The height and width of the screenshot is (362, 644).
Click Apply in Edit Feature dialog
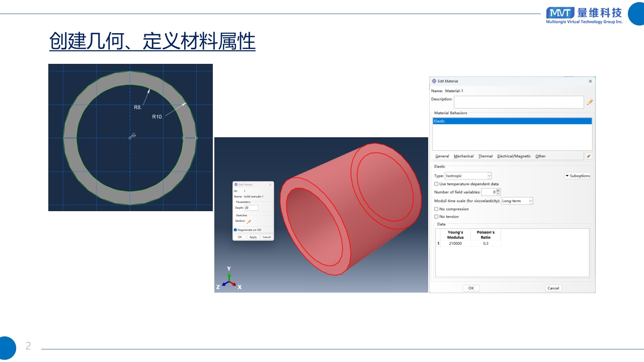point(253,237)
